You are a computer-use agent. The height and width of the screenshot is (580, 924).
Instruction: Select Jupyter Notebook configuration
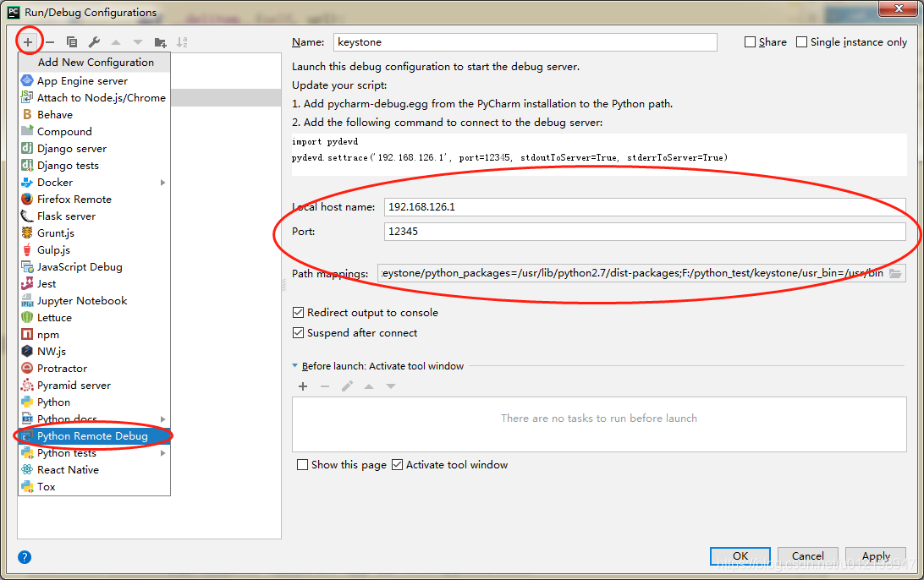tap(94, 301)
